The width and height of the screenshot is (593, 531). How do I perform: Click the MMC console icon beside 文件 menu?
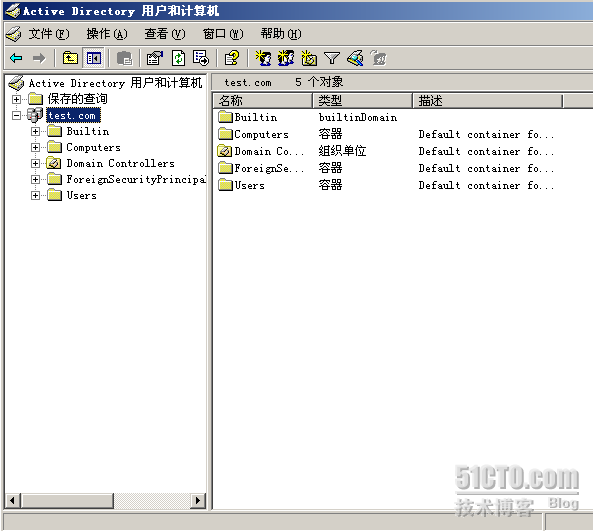(14, 34)
